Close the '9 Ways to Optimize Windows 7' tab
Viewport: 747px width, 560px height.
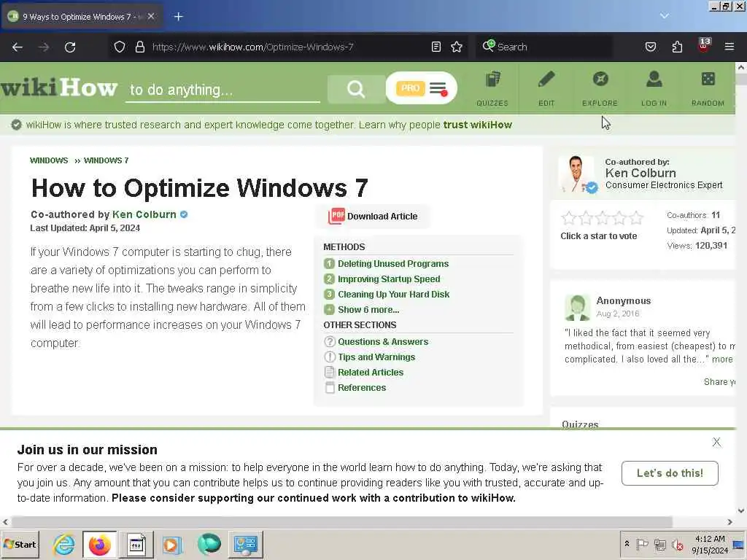click(x=151, y=16)
